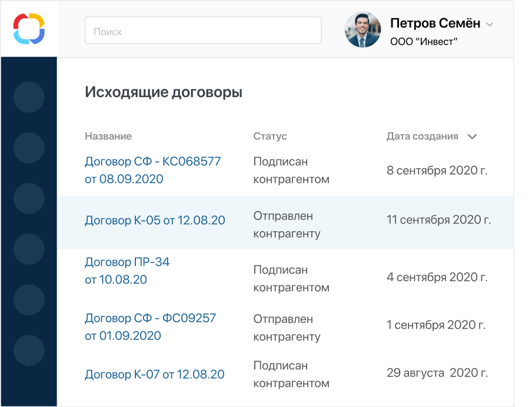Focus the Поиск search field
Viewport: 532px width, 407px height.
coord(203,31)
